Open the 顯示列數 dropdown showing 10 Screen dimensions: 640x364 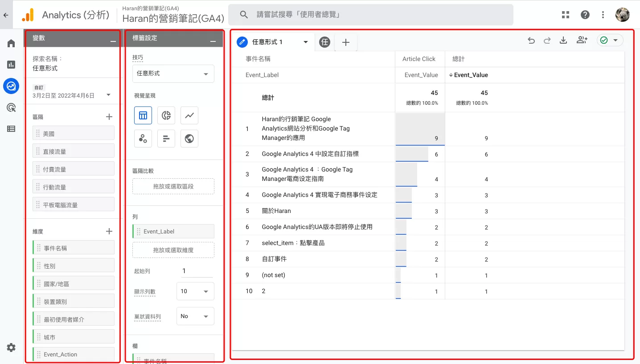[x=195, y=291]
